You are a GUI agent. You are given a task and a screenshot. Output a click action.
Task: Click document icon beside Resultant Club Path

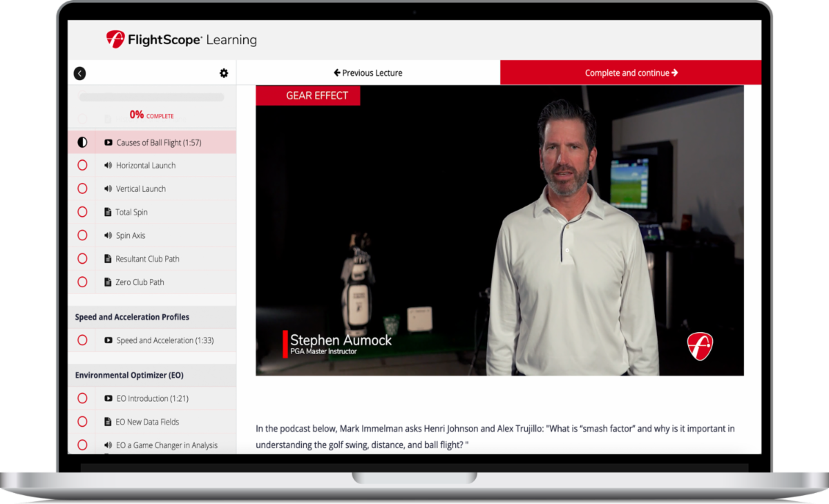pos(108,259)
